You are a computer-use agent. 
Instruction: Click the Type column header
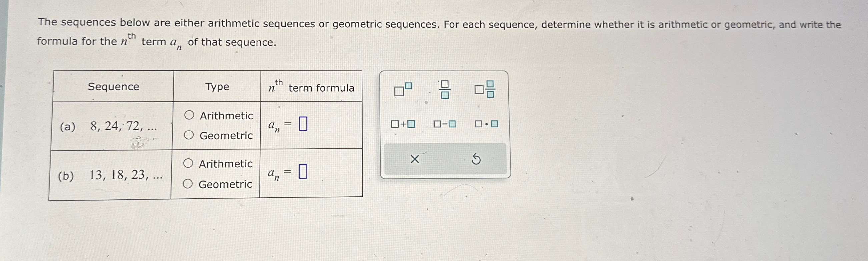pos(217,87)
